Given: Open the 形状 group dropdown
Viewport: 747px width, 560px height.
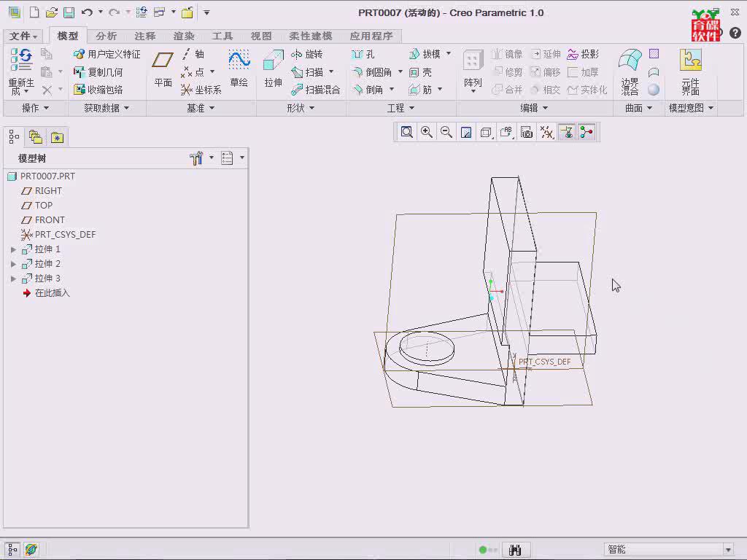Looking at the screenshot, I should click(x=301, y=108).
